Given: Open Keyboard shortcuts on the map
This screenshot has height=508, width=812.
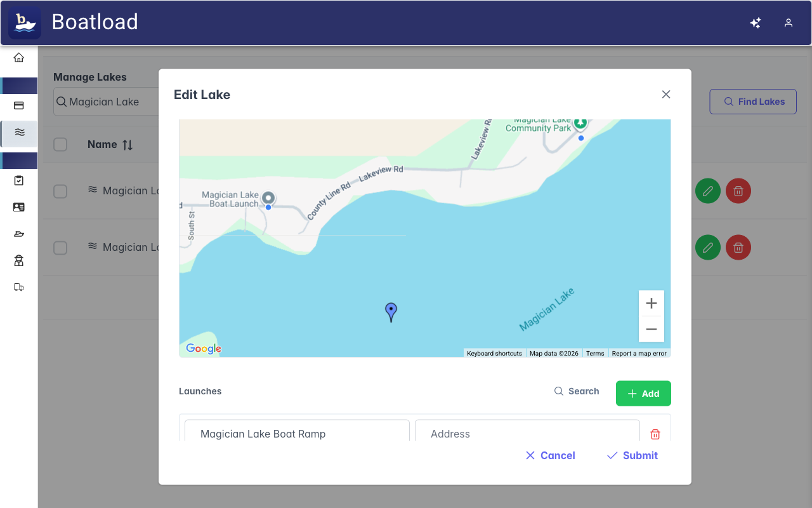Looking at the screenshot, I should click(x=495, y=354).
